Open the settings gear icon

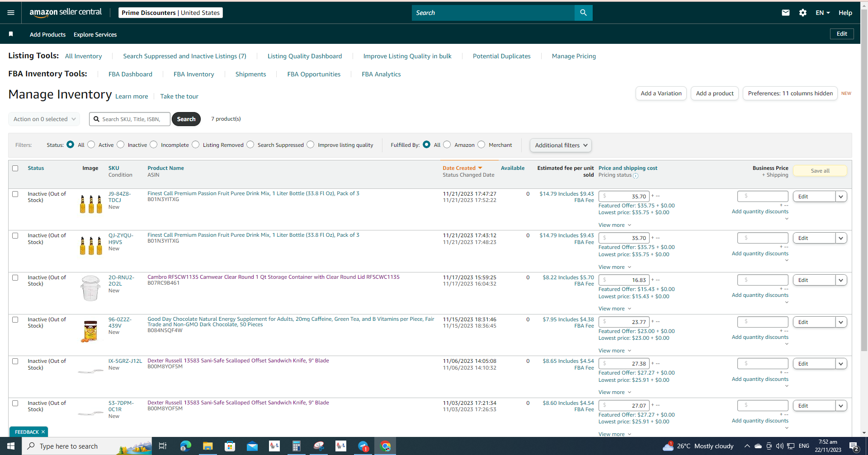pyautogui.click(x=803, y=13)
